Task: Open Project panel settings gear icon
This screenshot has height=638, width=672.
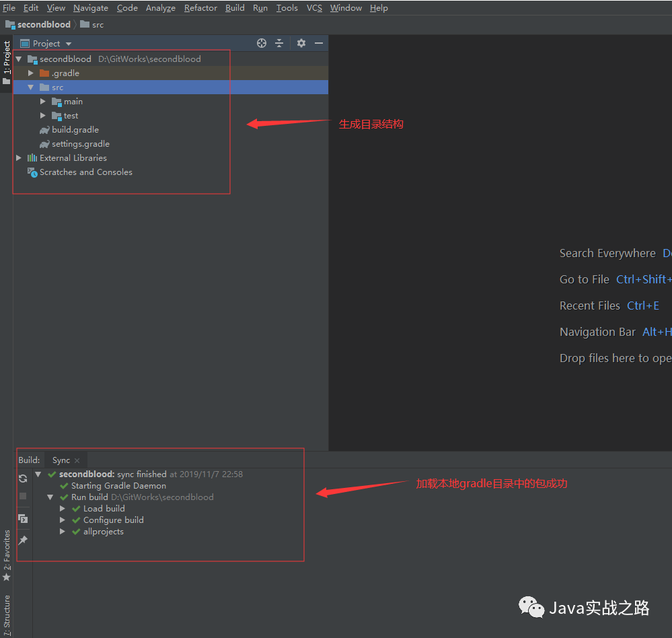Action: coord(301,42)
